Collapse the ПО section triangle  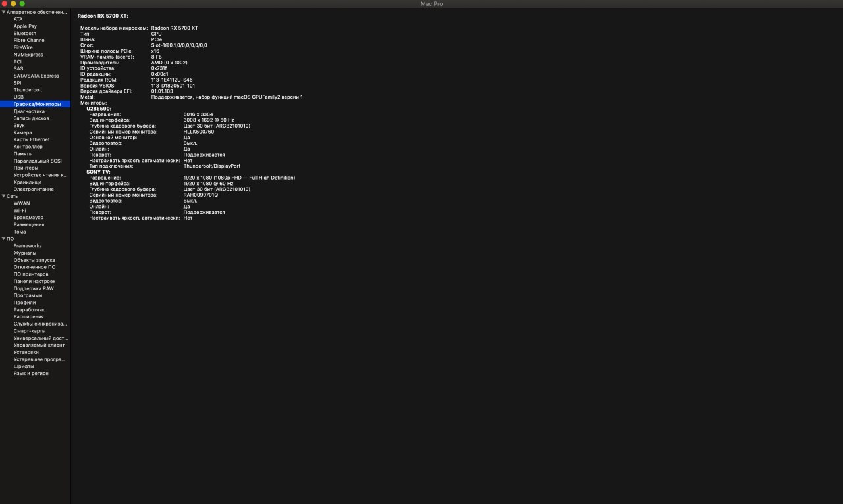pyautogui.click(x=3, y=239)
